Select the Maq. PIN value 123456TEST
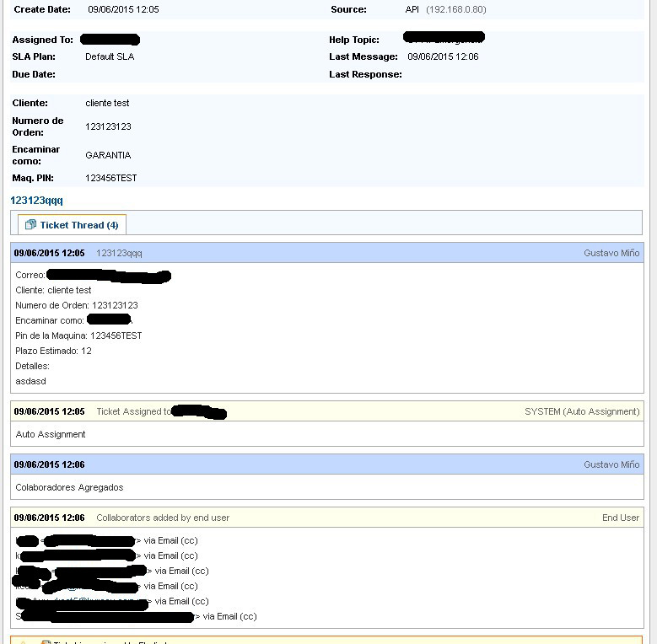The height and width of the screenshot is (644, 657). pos(111,178)
